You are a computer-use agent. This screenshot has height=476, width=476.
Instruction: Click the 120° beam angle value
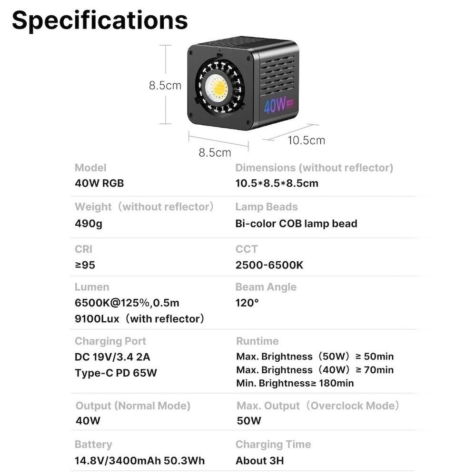(x=247, y=303)
